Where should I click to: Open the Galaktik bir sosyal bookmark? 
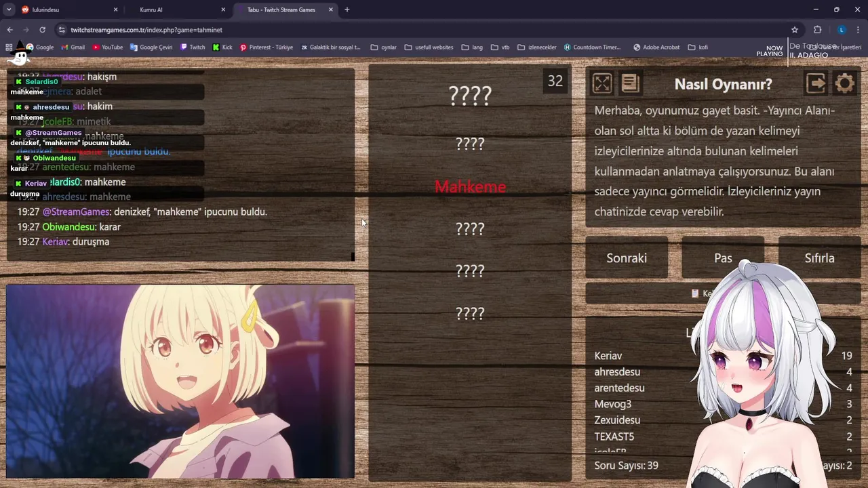(x=331, y=47)
